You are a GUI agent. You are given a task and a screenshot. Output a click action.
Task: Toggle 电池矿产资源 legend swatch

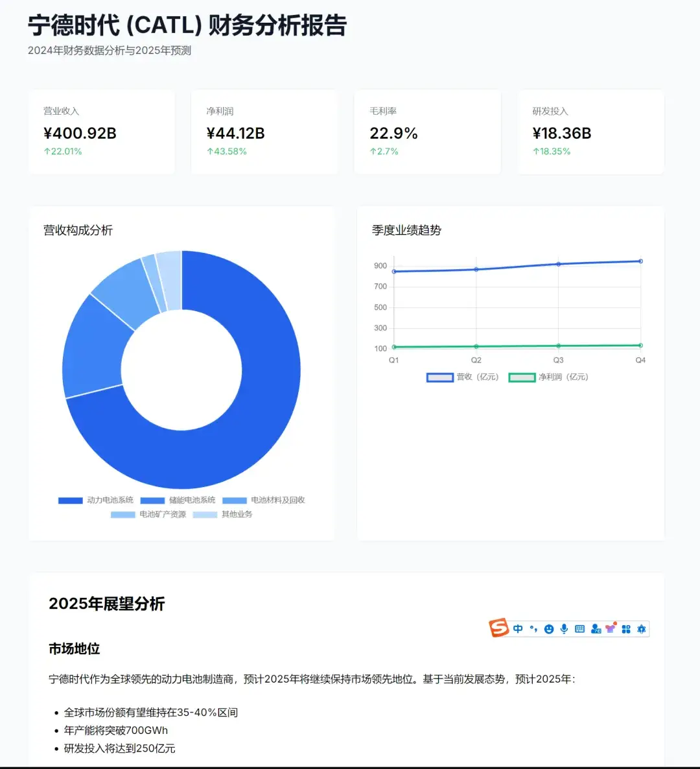[x=123, y=514]
